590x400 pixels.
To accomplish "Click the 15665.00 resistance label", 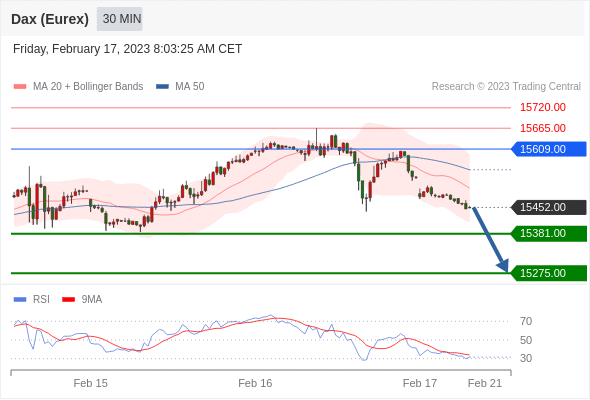I will [543, 128].
